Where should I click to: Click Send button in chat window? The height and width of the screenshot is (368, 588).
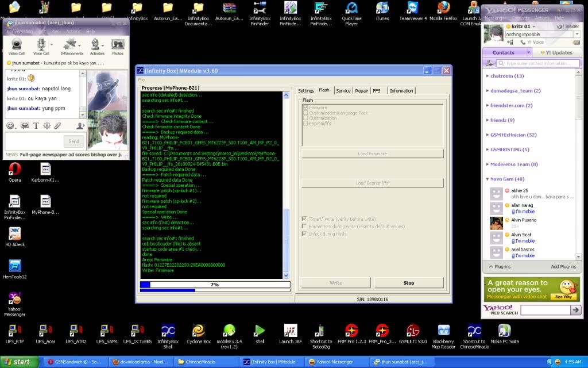(73, 141)
